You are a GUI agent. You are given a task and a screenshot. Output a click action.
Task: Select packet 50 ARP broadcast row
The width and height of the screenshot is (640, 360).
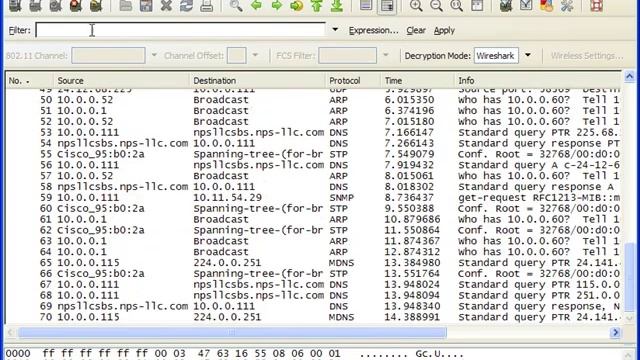click(x=313, y=100)
